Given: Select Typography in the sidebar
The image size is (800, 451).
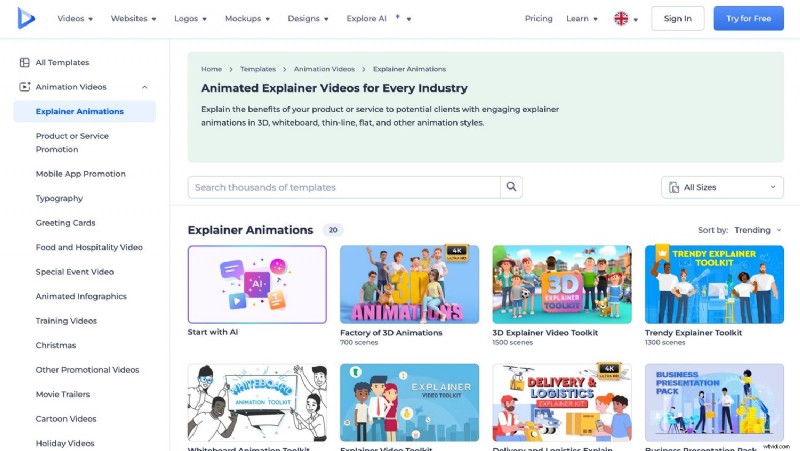Looking at the screenshot, I should point(59,198).
